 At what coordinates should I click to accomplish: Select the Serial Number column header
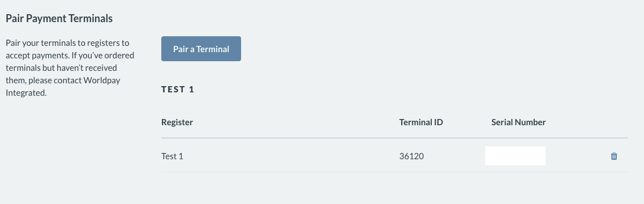(x=518, y=122)
